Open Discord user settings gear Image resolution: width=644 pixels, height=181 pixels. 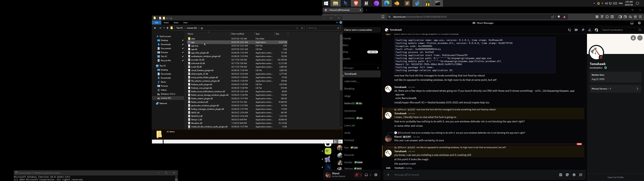tap(376, 175)
